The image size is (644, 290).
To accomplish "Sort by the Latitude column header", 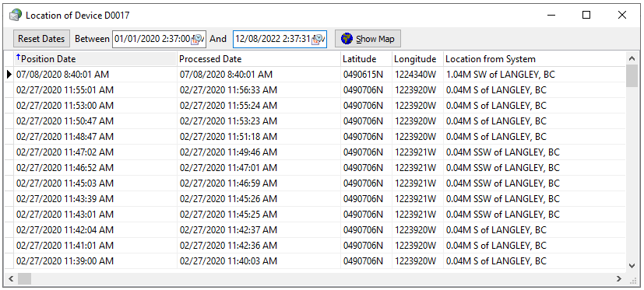I will coord(366,59).
